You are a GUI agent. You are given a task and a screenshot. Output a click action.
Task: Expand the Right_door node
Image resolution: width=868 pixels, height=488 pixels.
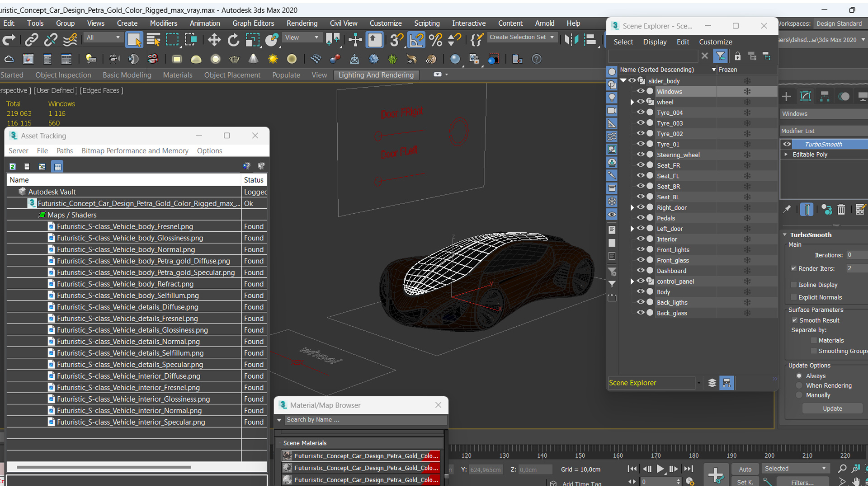coord(632,208)
